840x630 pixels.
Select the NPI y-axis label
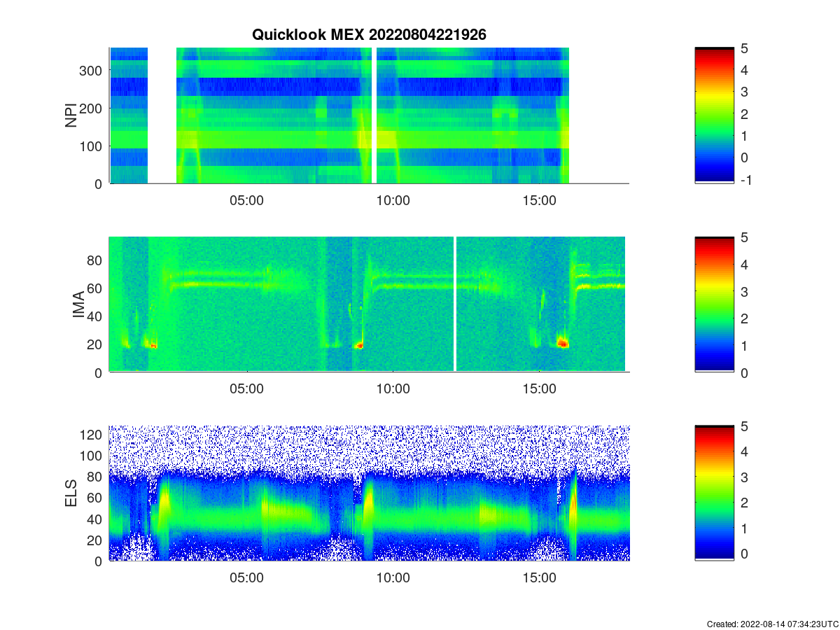tap(71, 115)
